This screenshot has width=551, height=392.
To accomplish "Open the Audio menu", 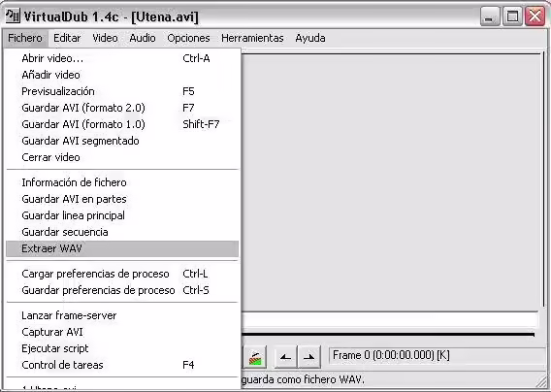I will 143,38.
